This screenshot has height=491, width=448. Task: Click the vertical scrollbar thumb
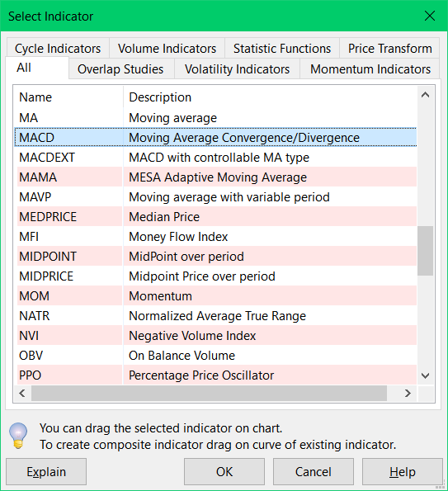pos(425,251)
